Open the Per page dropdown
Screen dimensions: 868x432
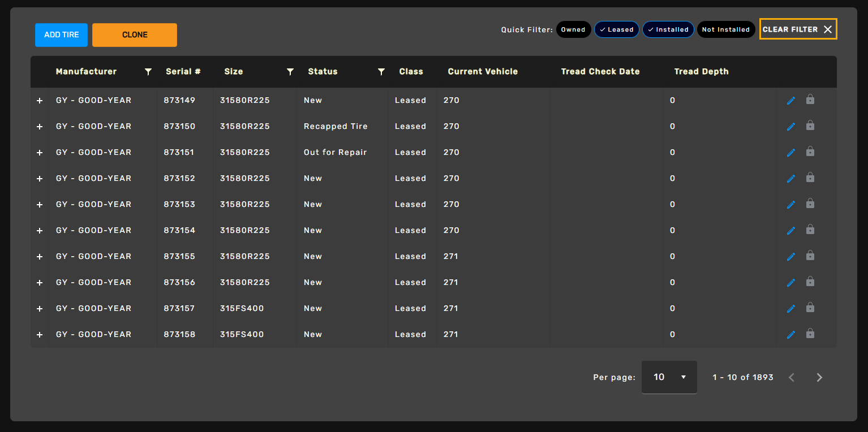669,377
